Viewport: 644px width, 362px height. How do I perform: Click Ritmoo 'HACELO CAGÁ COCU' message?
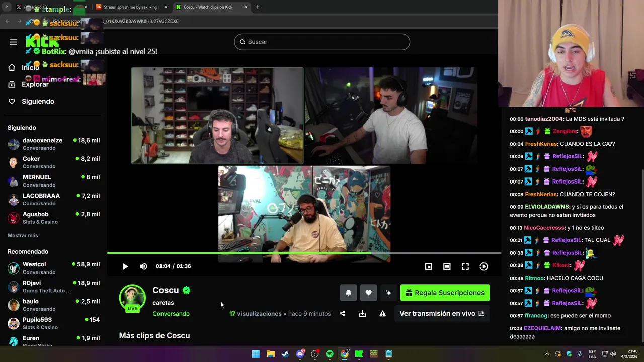556,278
